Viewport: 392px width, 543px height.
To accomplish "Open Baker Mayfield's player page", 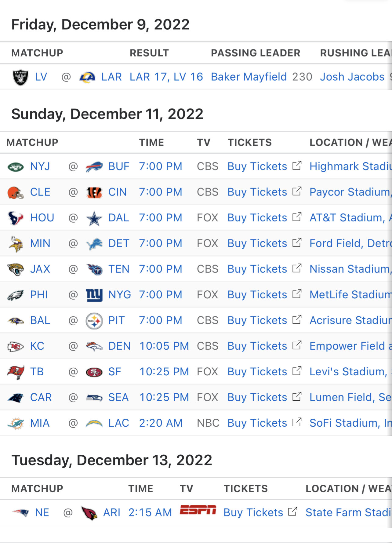I will pyautogui.click(x=249, y=77).
